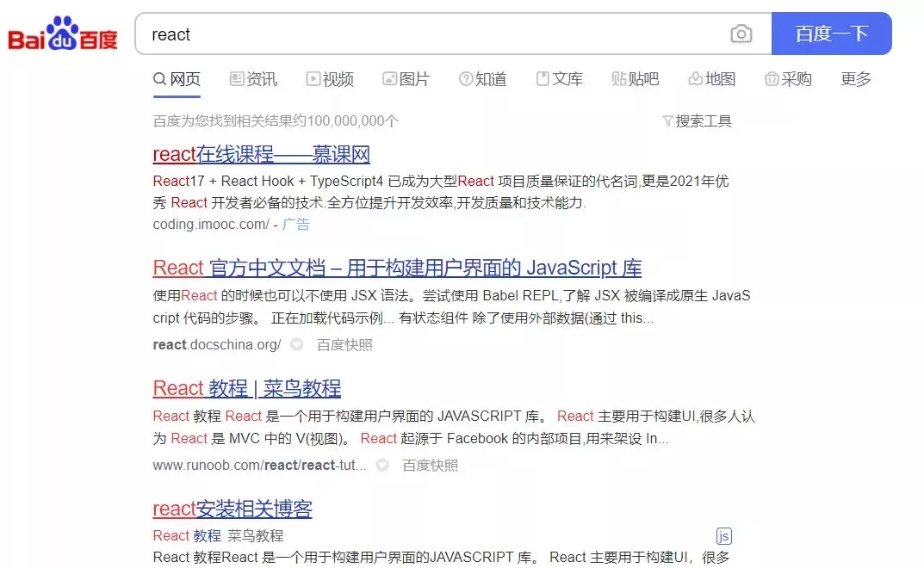Go to the 文库 tab
The image size is (924, 568).
(559, 79)
